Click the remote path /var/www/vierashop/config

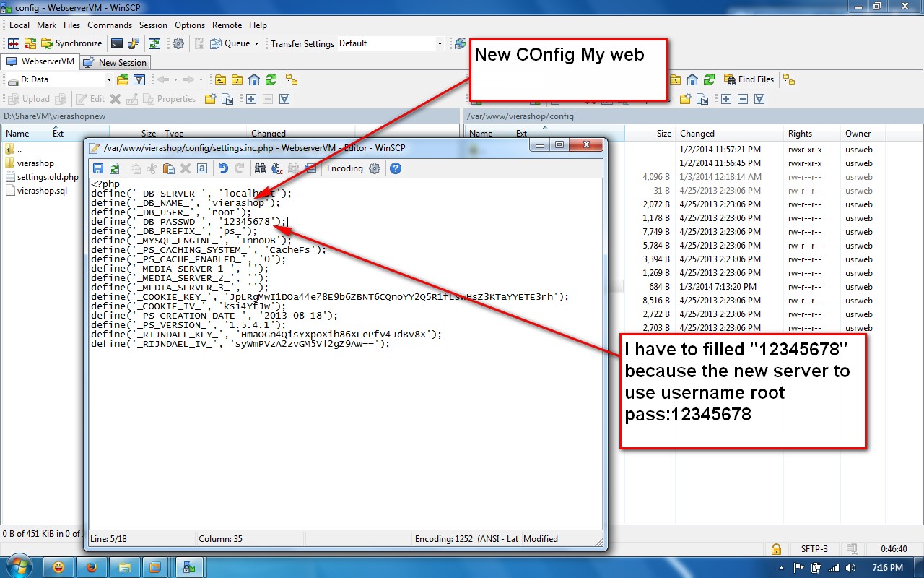click(x=520, y=116)
